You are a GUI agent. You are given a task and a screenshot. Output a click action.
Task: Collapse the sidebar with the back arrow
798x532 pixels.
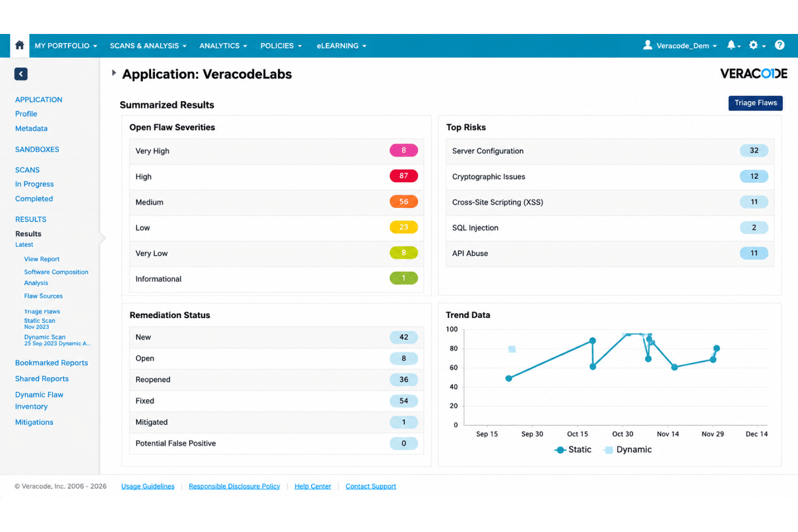pyautogui.click(x=21, y=74)
